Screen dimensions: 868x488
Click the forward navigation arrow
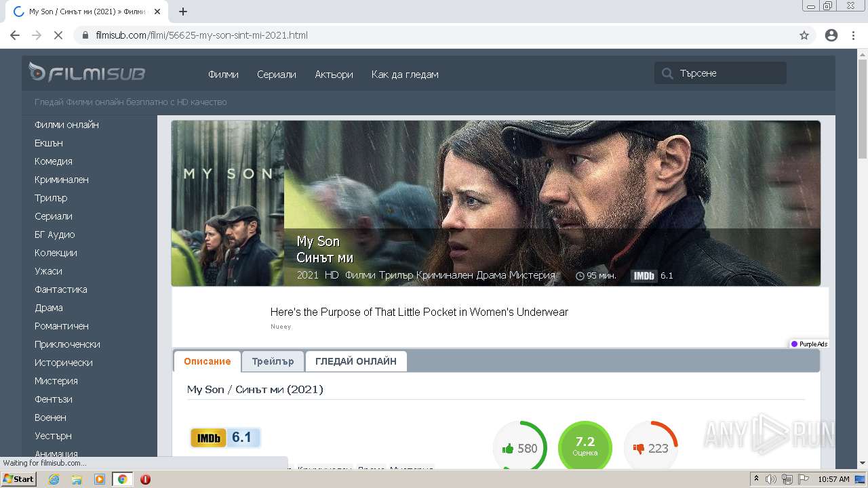tap(37, 35)
